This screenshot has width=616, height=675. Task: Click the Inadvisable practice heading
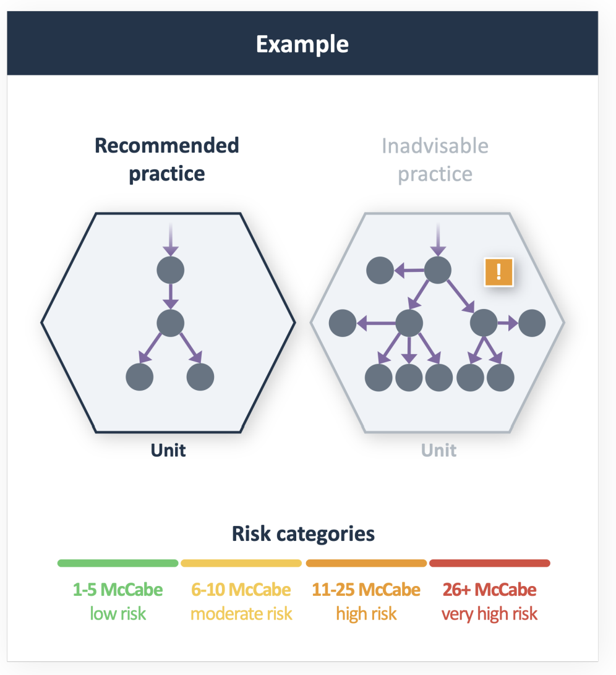point(435,159)
